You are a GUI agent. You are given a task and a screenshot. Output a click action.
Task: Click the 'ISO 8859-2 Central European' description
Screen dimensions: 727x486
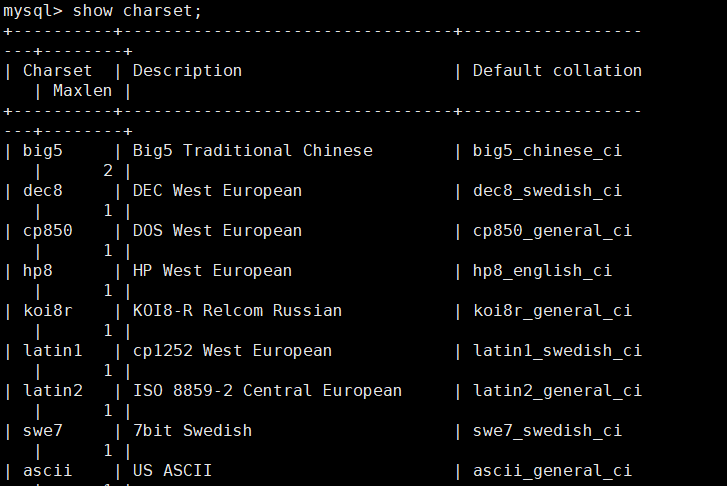click(x=267, y=391)
